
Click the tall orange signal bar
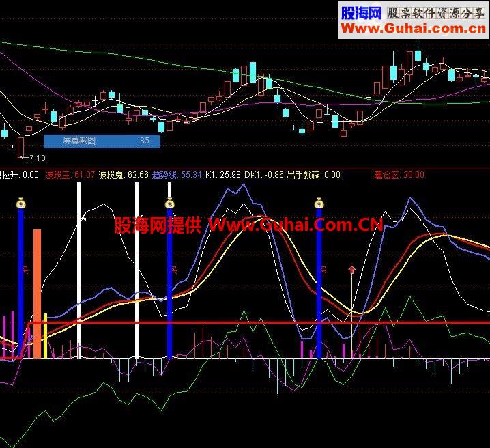coord(37,294)
